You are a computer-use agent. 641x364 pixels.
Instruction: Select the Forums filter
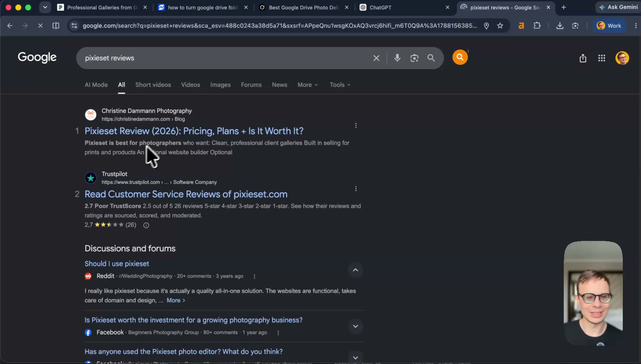click(x=251, y=85)
